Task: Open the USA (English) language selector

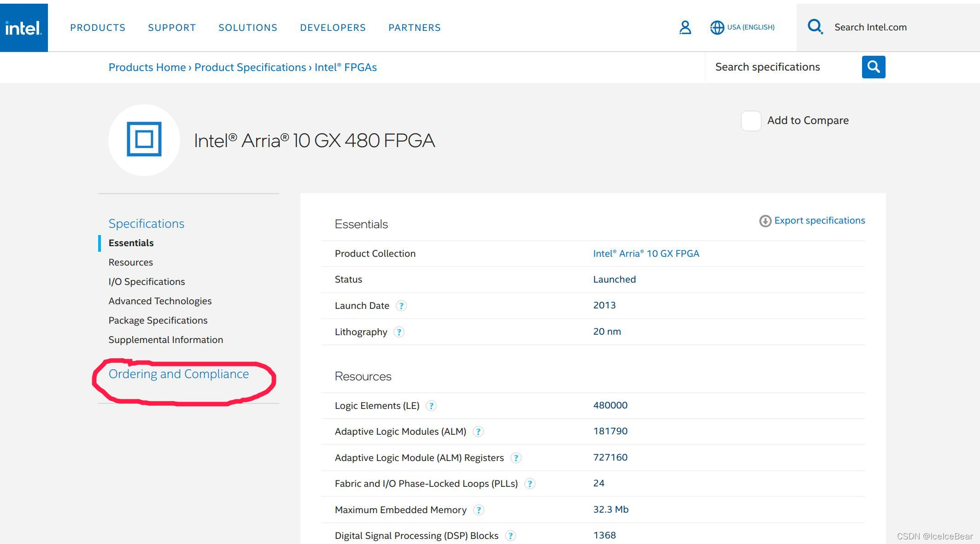Action: 751,27
